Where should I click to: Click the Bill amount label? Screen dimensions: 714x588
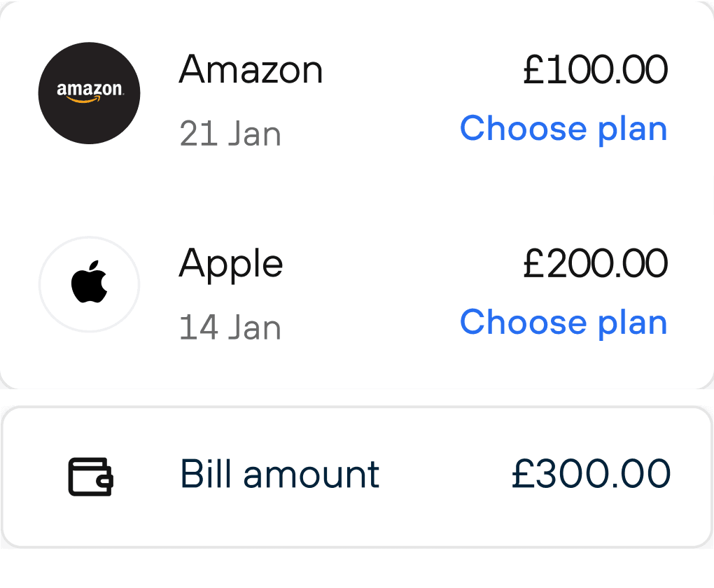click(280, 475)
